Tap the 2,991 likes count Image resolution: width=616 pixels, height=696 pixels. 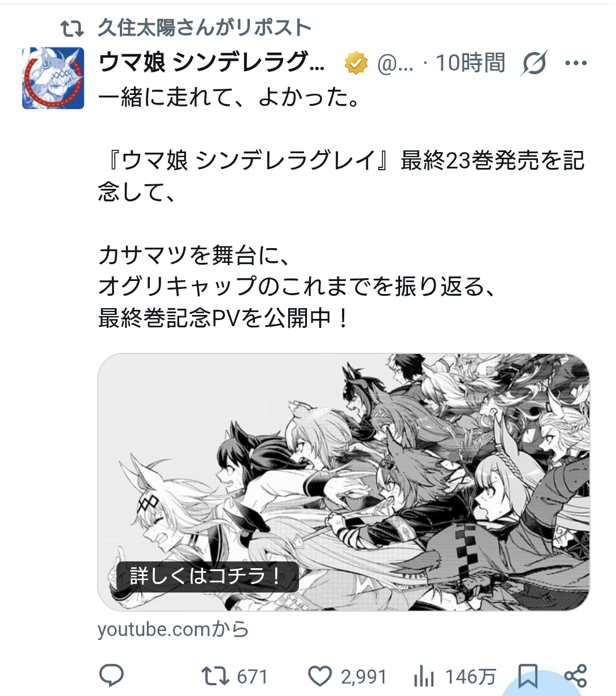point(364,676)
